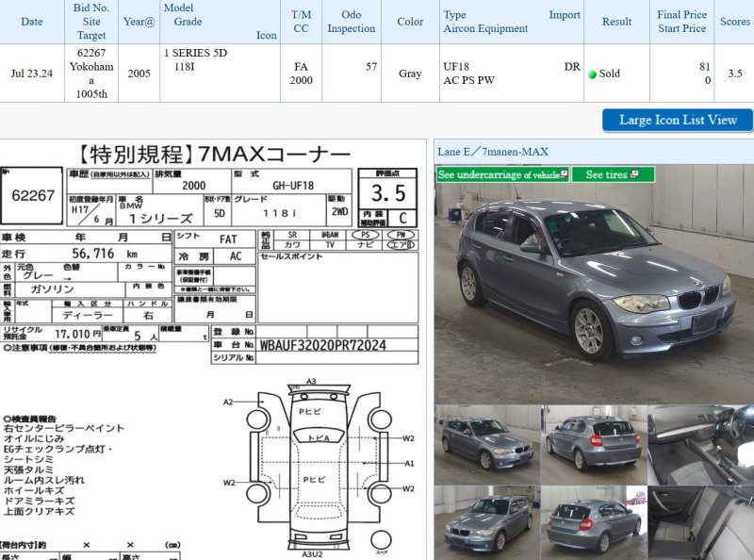Click the 1 SERIES 5D model cell
Image resolution: width=754 pixels, height=560 pixels.
pos(195,54)
